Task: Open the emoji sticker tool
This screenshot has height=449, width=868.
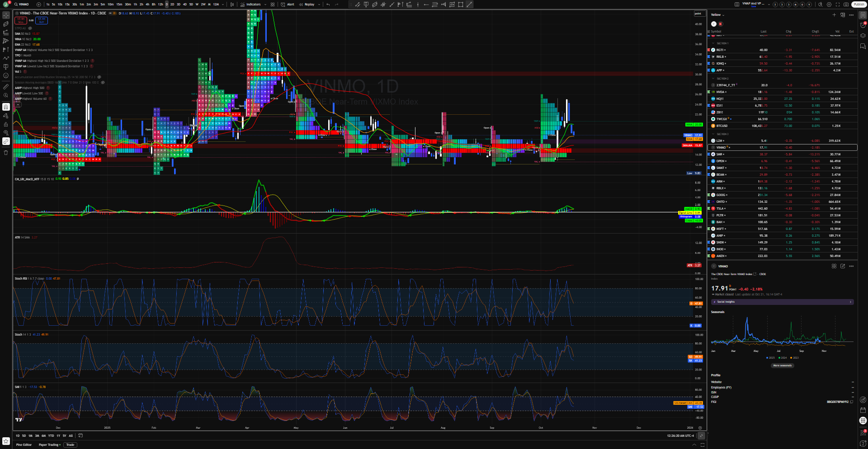Action: pos(6,75)
